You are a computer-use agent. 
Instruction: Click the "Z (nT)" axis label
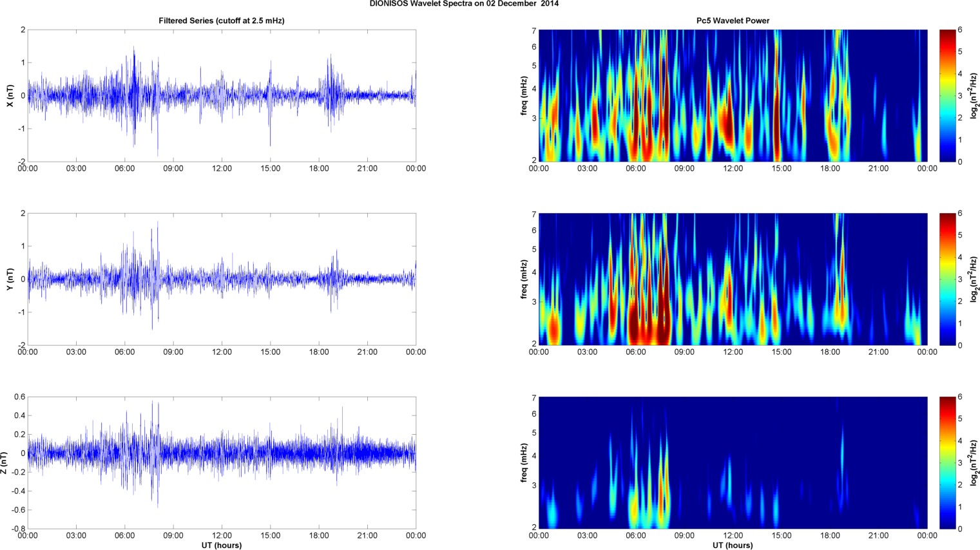point(4,463)
